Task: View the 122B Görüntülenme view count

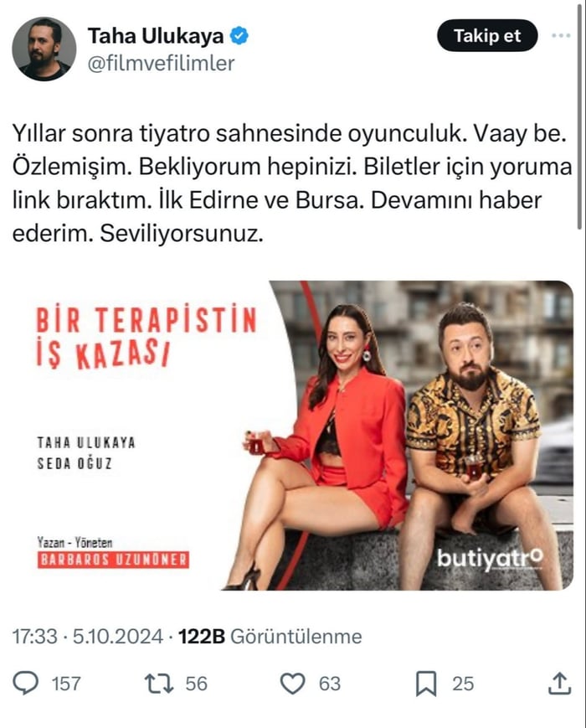Action: click(x=270, y=636)
